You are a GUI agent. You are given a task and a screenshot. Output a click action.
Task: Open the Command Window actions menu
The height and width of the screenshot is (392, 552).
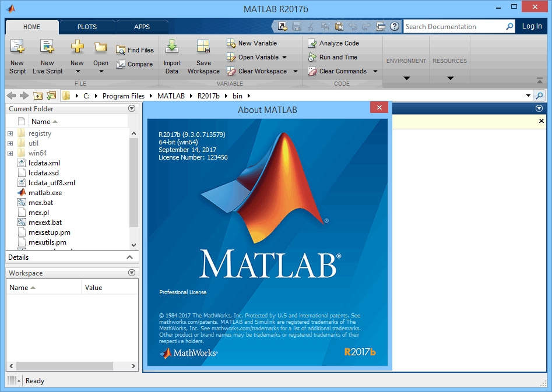click(x=539, y=108)
